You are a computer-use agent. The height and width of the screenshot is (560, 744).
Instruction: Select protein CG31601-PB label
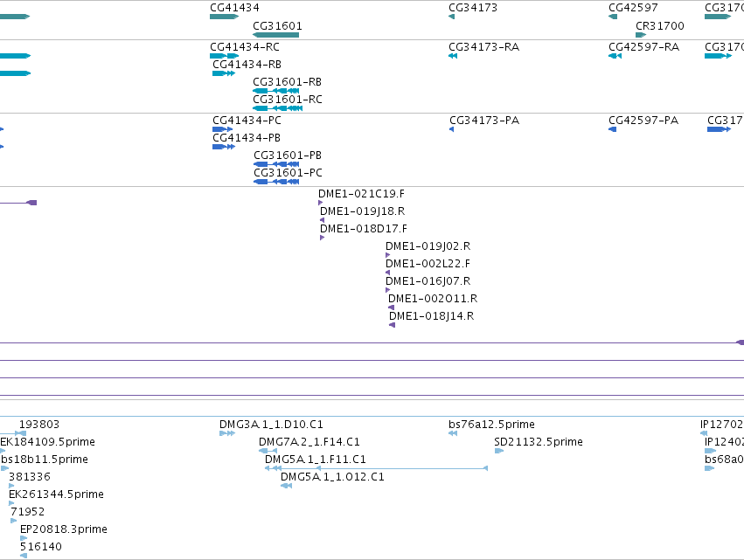(x=288, y=156)
